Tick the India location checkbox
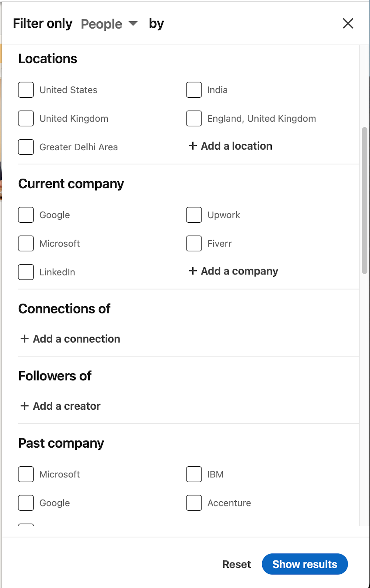Screen dimensions: 370x588 coord(194,90)
